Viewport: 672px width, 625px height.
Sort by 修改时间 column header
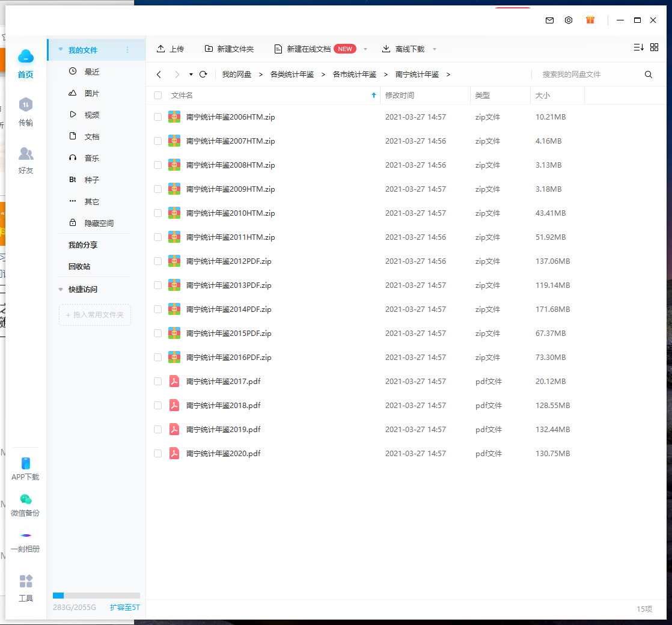(400, 95)
